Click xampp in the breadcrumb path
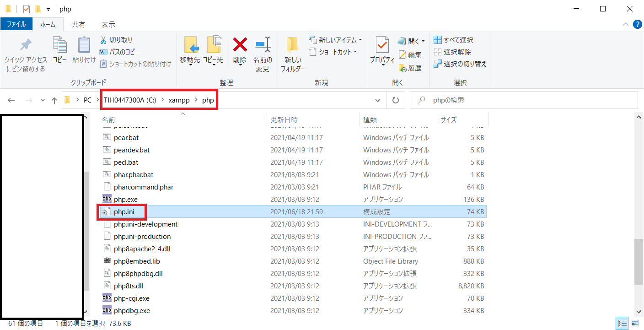This screenshot has height=330, width=644. [179, 100]
